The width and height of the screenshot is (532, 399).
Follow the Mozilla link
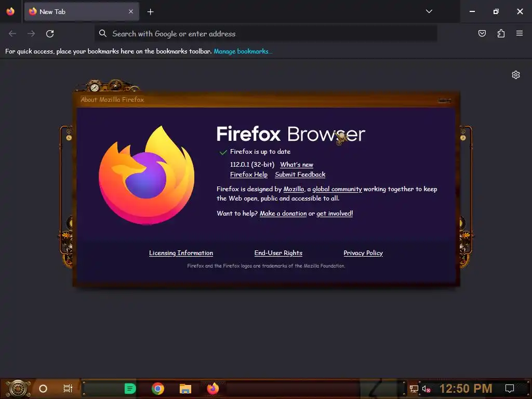coord(294,189)
